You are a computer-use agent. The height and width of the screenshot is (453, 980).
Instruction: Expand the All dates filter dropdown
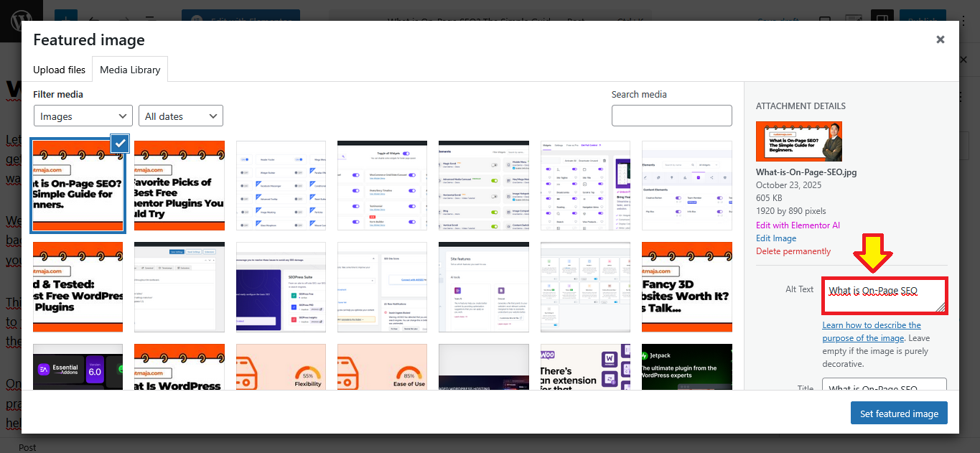[181, 116]
